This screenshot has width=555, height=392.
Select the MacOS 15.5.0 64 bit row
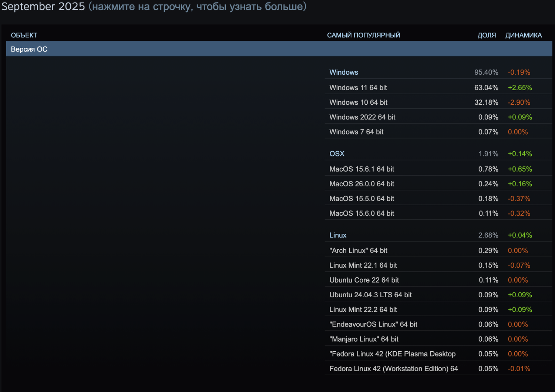tap(438, 199)
